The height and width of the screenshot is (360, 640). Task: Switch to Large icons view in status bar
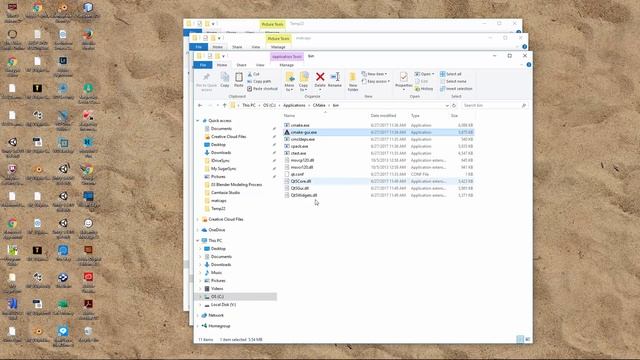point(527,339)
